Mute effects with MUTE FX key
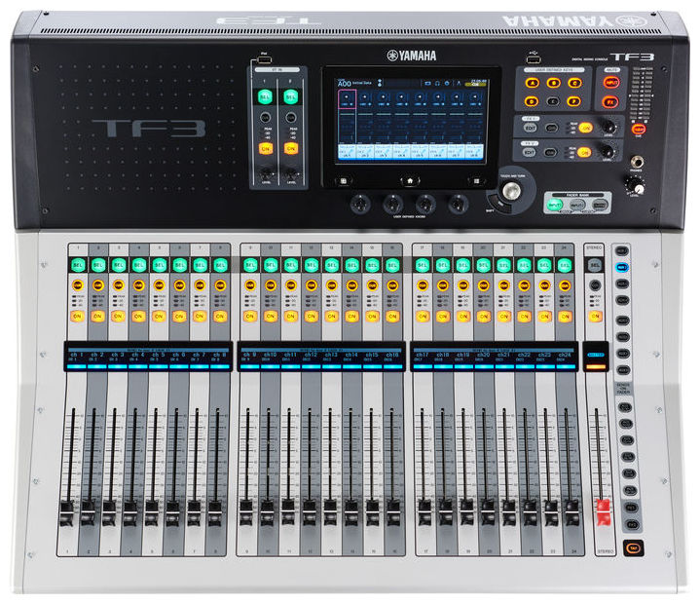 pyautogui.click(x=609, y=102)
